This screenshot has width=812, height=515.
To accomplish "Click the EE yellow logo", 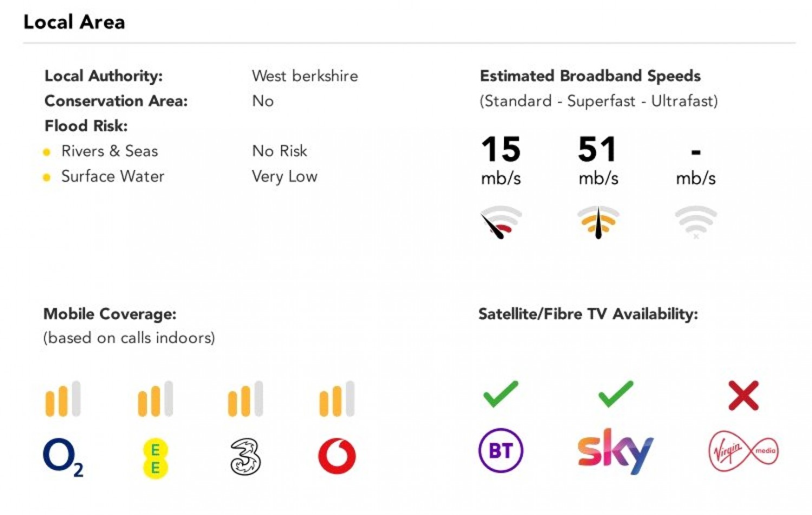I will pos(155,459).
